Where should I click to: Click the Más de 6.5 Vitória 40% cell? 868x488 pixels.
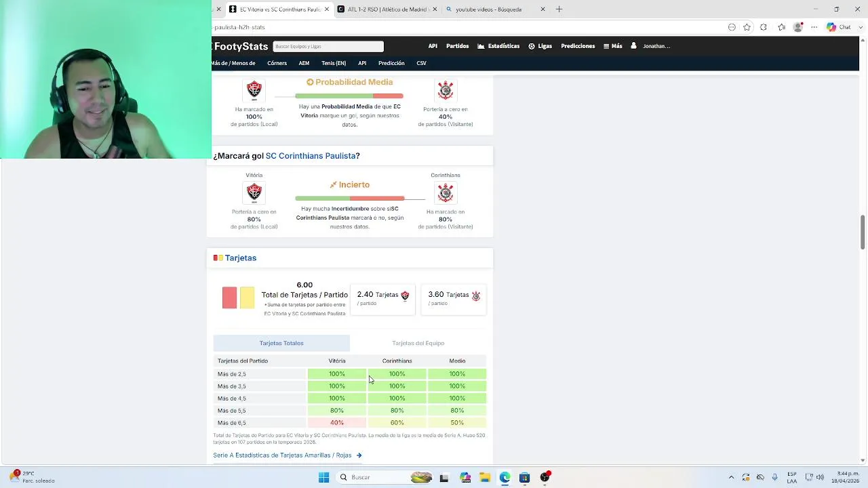point(337,423)
